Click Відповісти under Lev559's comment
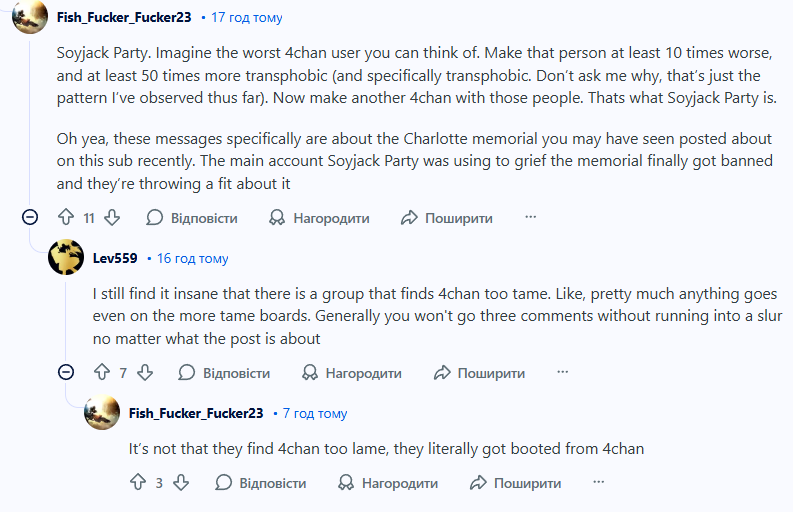The height and width of the screenshot is (512, 793). click(225, 373)
